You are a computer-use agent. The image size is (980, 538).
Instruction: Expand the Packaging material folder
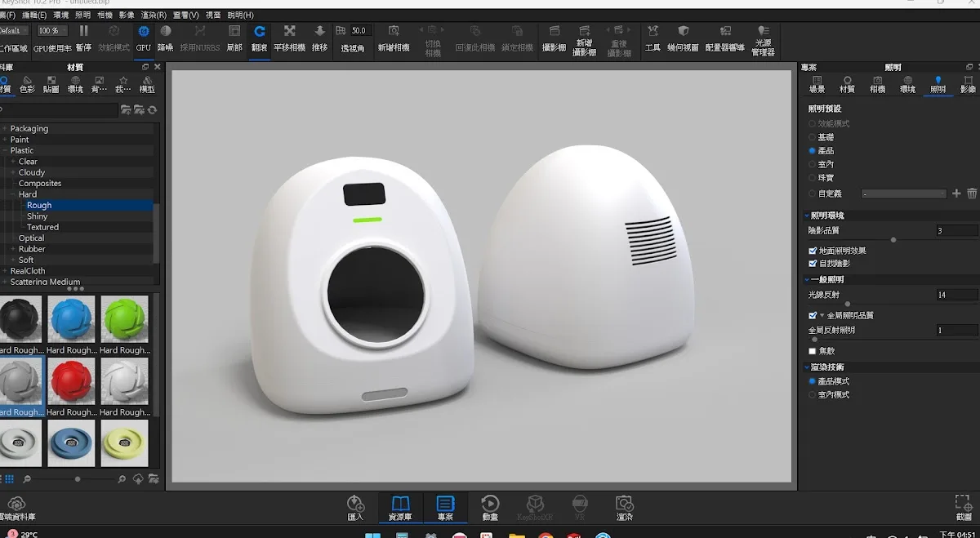[5, 128]
